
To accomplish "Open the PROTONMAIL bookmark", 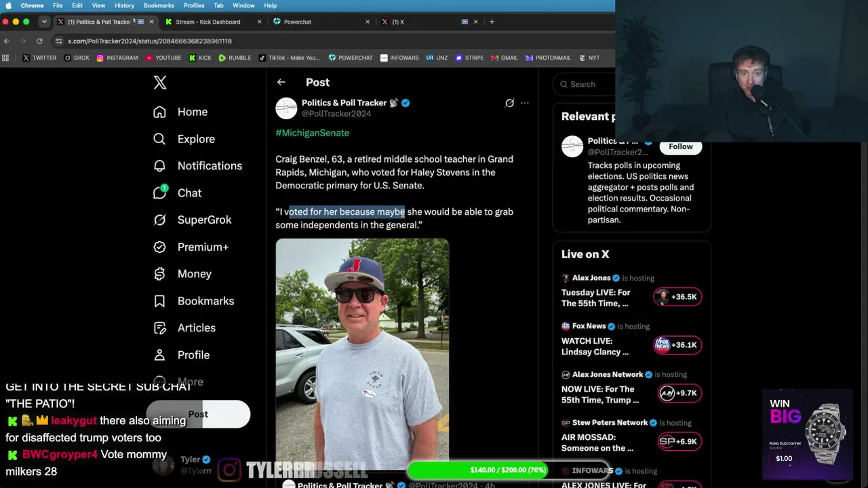I will click(x=548, y=58).
